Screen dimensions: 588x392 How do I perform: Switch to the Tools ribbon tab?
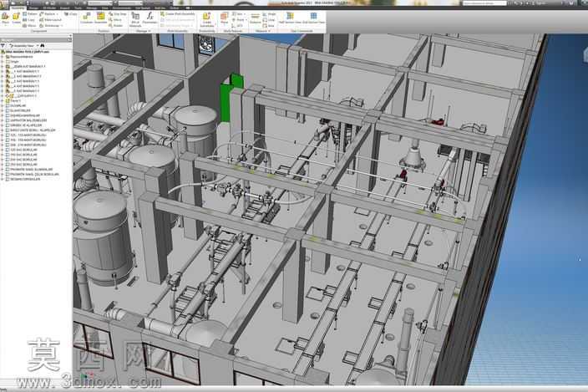click(78, 8)
